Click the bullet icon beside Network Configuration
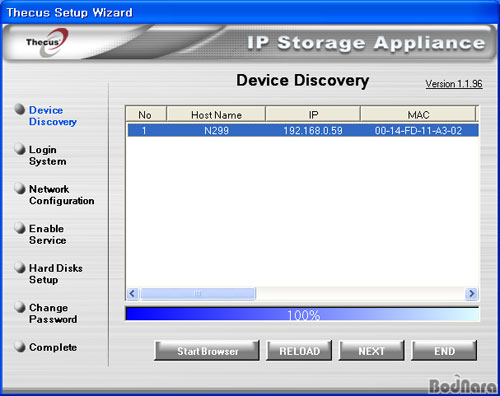This screenshot has height=396, width=500. click(x=20, y=188)
